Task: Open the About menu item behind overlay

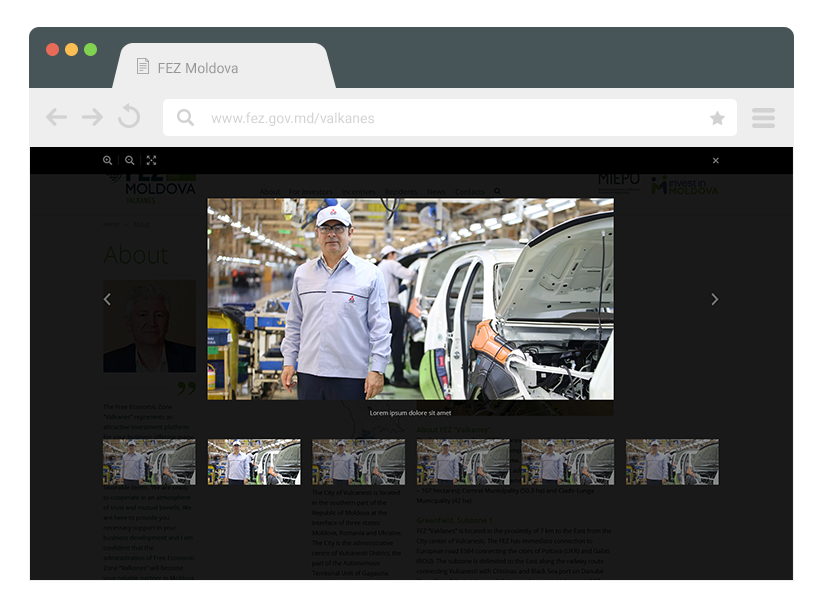Action: [270, 192]
